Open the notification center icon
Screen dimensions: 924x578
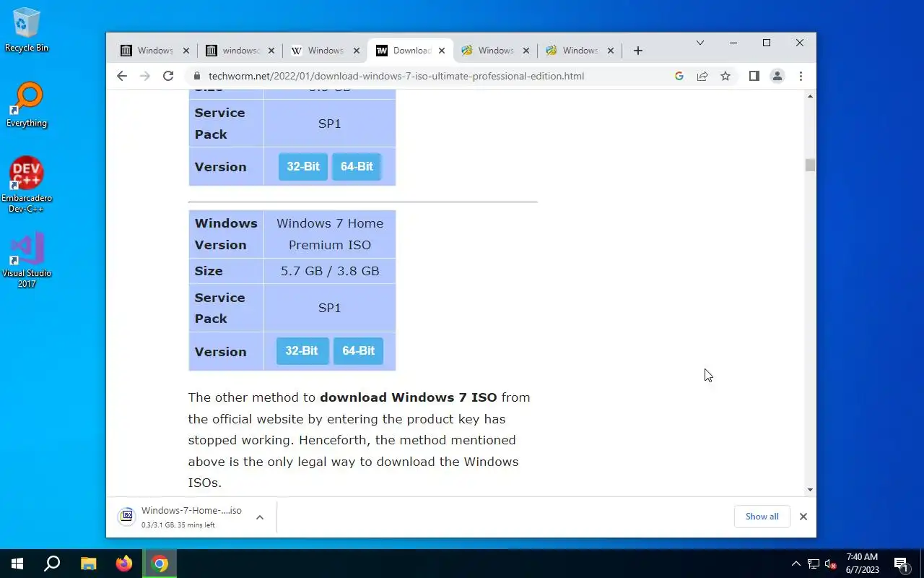click(x=901, y=564)
